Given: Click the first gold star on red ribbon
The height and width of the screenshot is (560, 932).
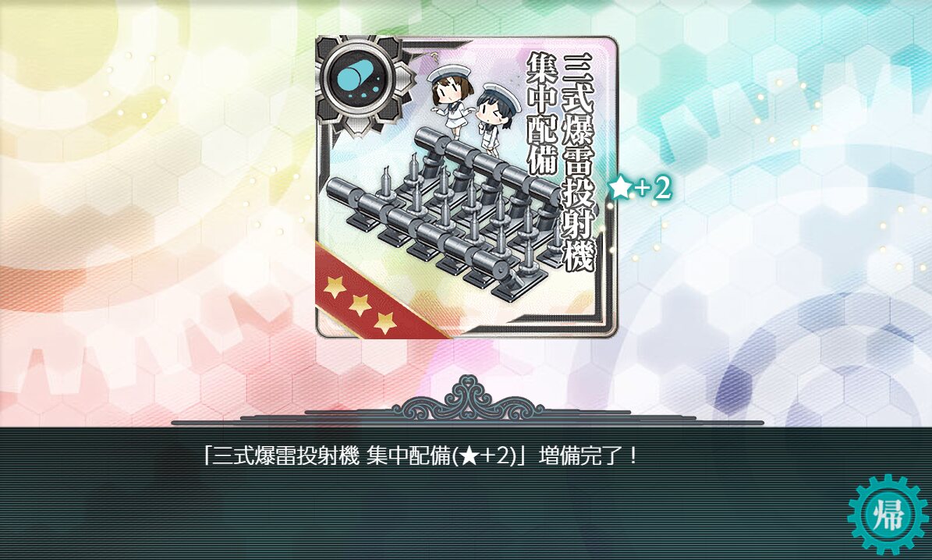Looking at the screenshot, I should pos(335,287).
